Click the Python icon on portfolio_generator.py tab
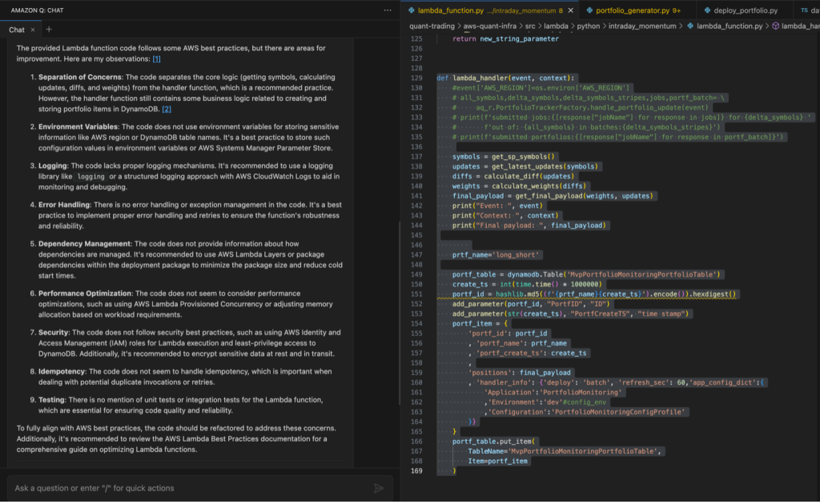This screenshot has height=504, width=820. click(589, 11)
